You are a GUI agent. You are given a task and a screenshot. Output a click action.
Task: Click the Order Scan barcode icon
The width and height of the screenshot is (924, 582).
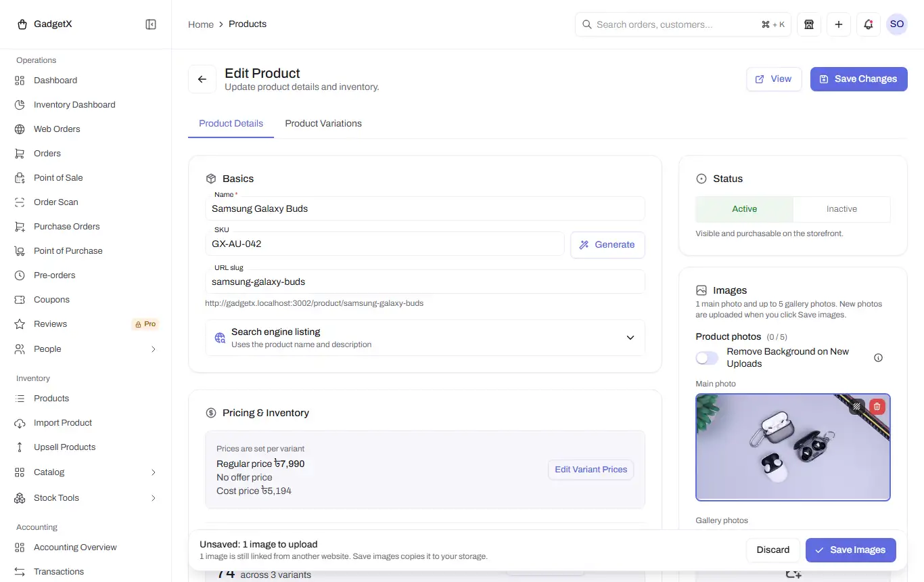(x=20, y=202)
